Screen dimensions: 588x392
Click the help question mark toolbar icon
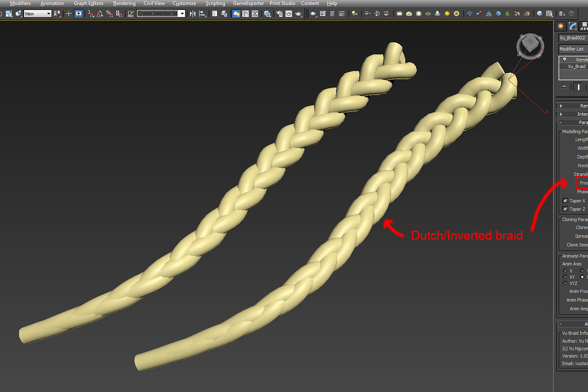(x=571, y=14)
